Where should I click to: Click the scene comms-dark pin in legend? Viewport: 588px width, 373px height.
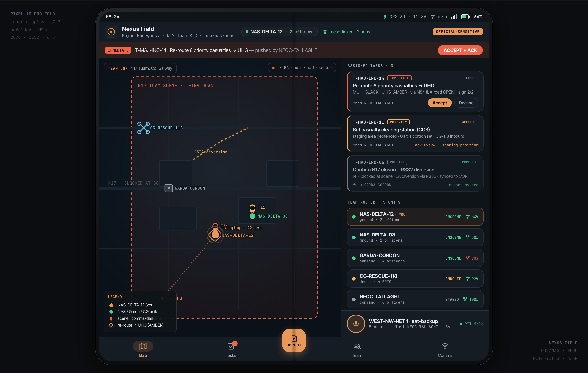coord(111,318)
